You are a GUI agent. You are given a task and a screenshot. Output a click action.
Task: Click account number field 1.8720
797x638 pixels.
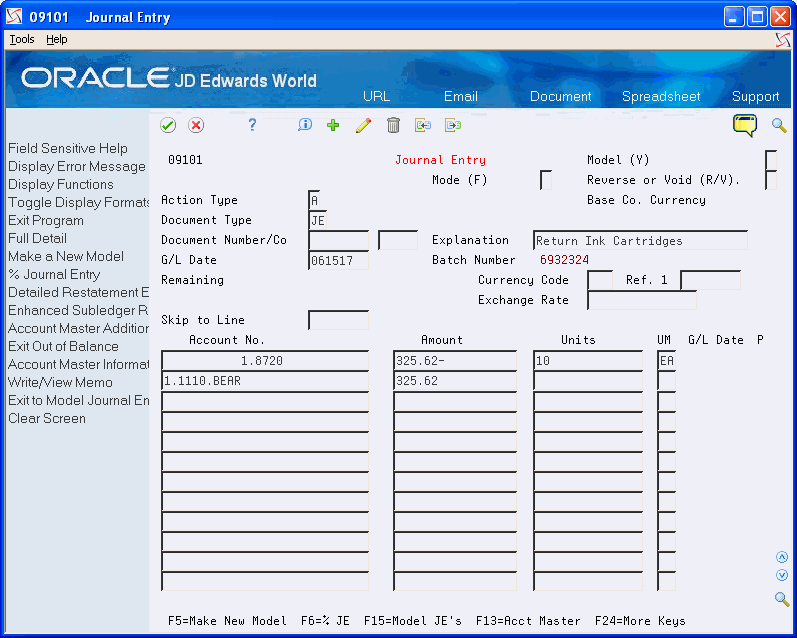tap(265, 360)
